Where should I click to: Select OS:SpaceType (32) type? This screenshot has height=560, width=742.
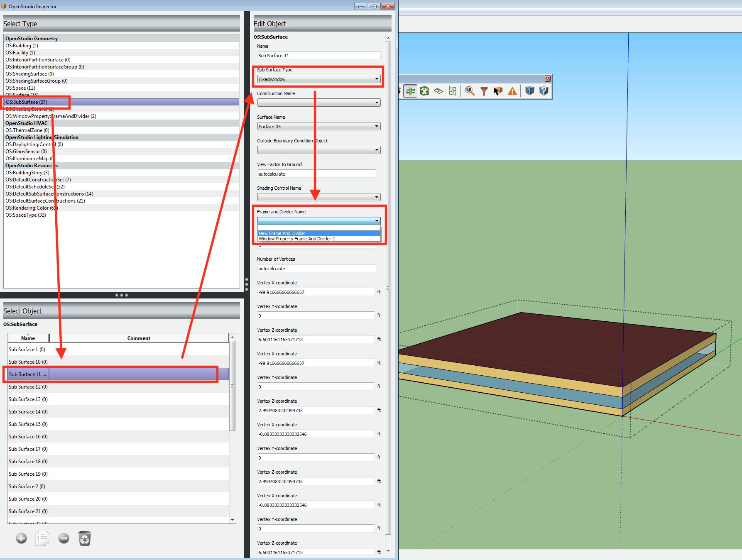click(x=121, y=215)
